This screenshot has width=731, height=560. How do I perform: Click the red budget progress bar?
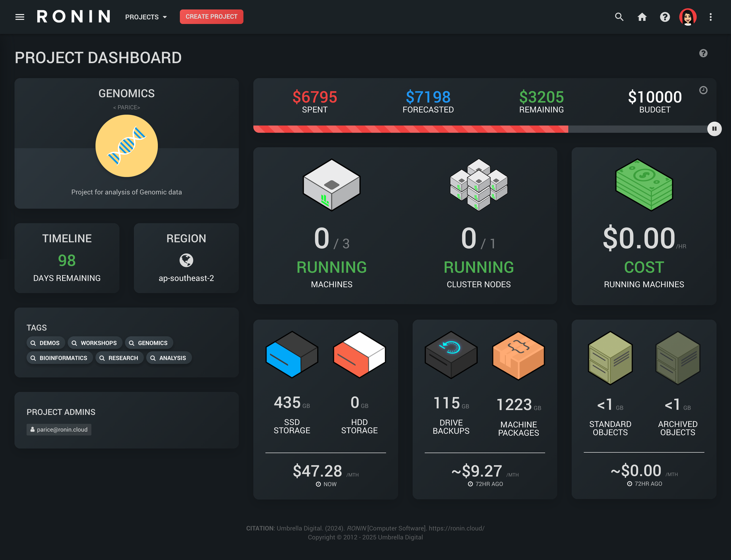[410, 129]
